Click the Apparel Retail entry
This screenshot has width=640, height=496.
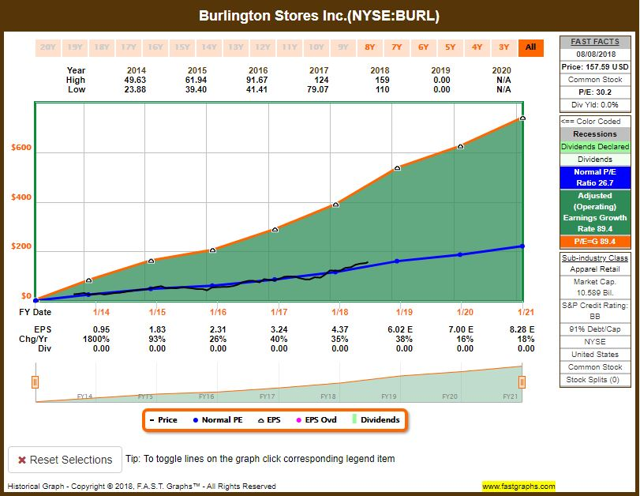(x=595, y=269)
